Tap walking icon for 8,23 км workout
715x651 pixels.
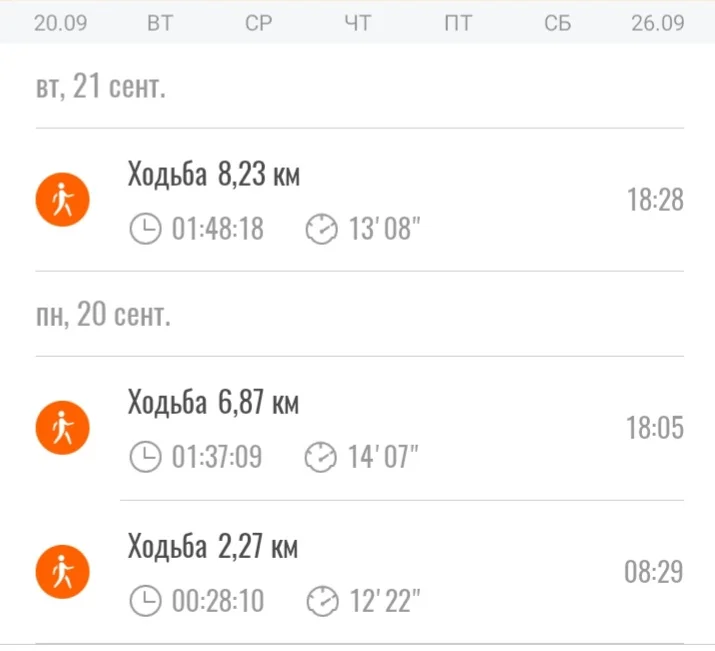pyautogui.click(x=63, y=200)
